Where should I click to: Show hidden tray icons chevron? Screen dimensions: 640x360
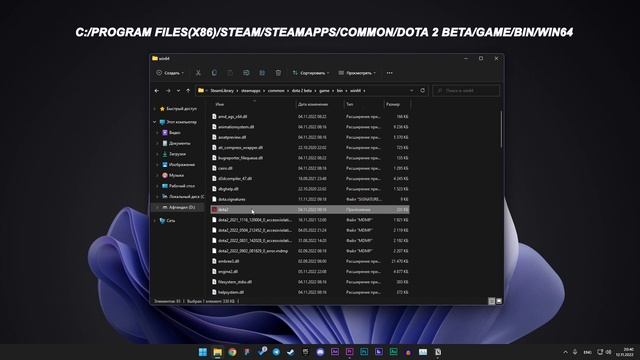[565, 352]
